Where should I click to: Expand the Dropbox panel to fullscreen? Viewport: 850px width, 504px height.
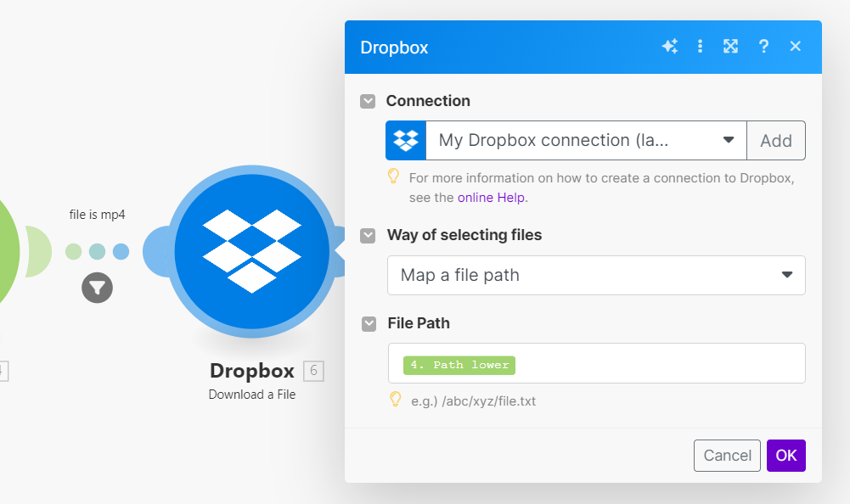[x=731, y=47]
